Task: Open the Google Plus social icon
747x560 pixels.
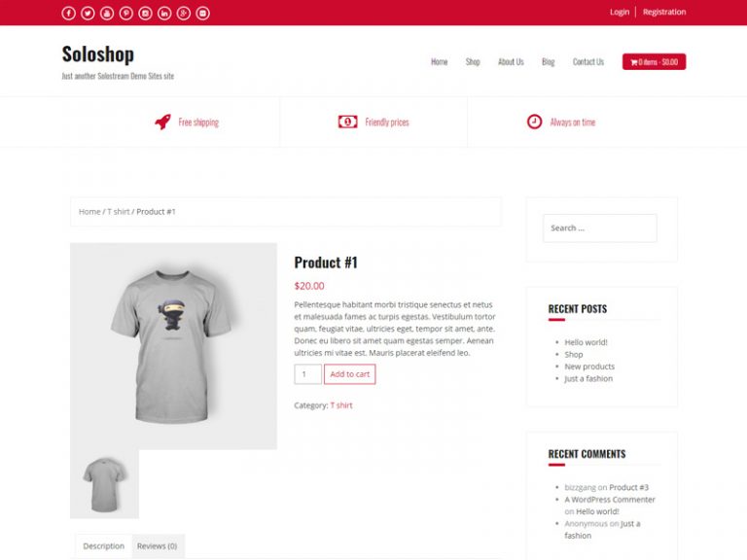Action: (x=184, y=14)
